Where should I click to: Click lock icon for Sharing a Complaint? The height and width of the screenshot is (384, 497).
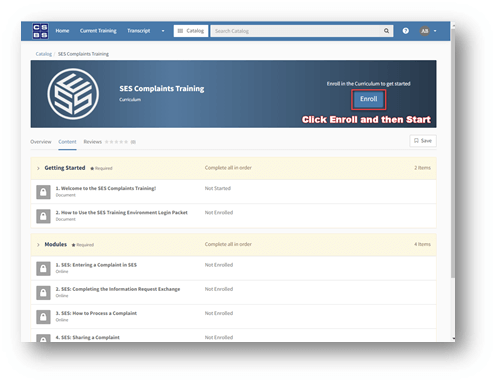(43, 338)
